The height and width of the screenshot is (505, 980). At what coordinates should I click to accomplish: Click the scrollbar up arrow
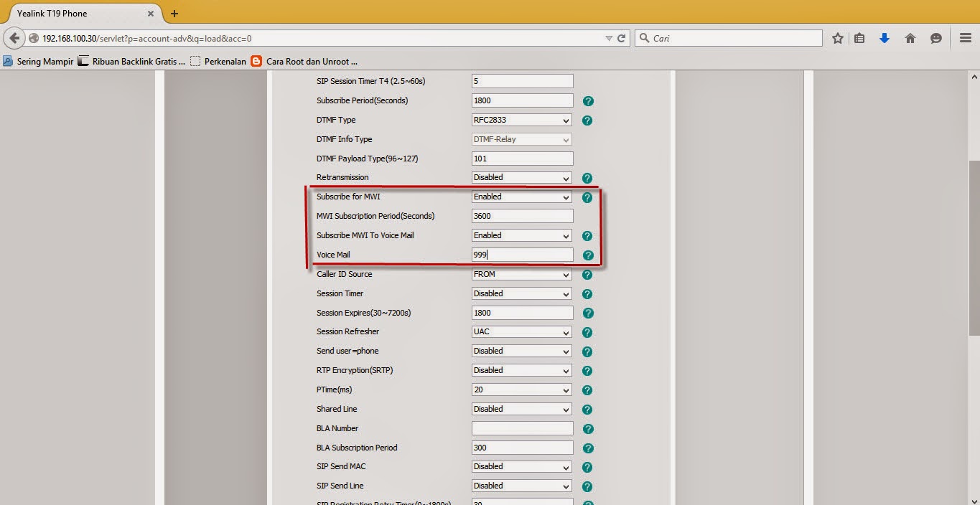coord(974,76)
